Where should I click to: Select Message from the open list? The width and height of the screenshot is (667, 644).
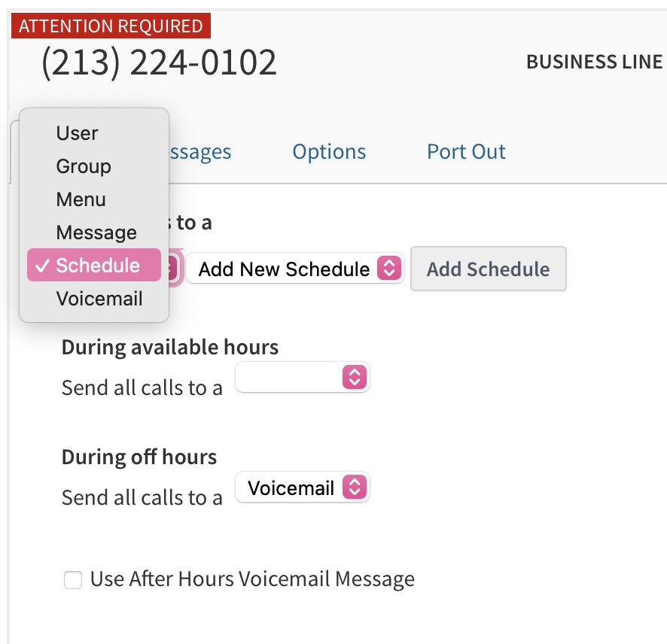[x=96, y=232]
